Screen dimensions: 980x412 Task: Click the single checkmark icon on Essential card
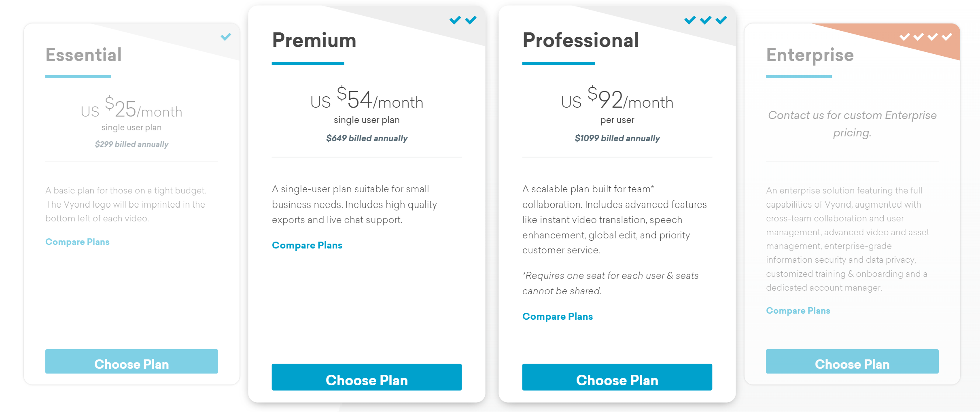point(226,37)
